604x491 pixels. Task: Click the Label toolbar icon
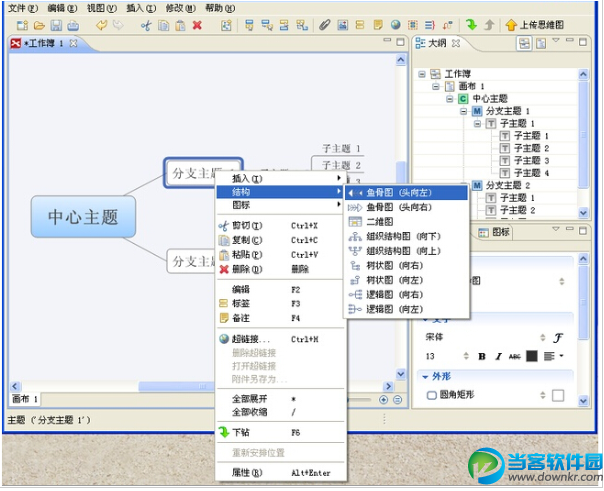click(x=360, y=25)
